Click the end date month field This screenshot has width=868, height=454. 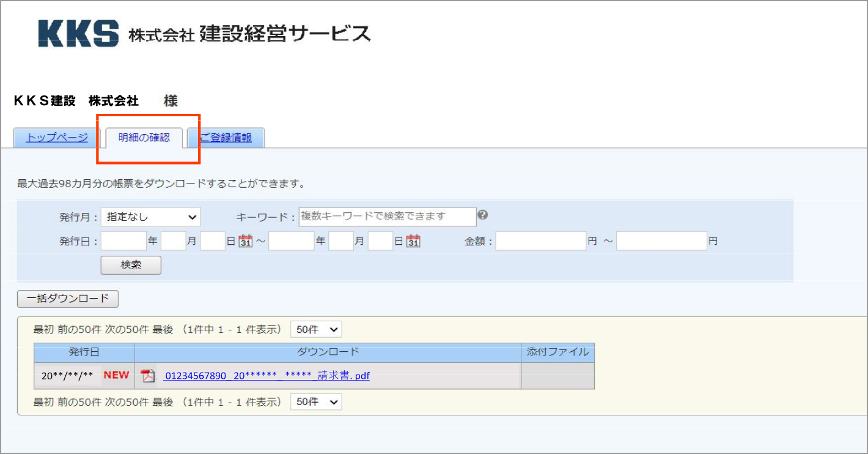tap(342, 241)
